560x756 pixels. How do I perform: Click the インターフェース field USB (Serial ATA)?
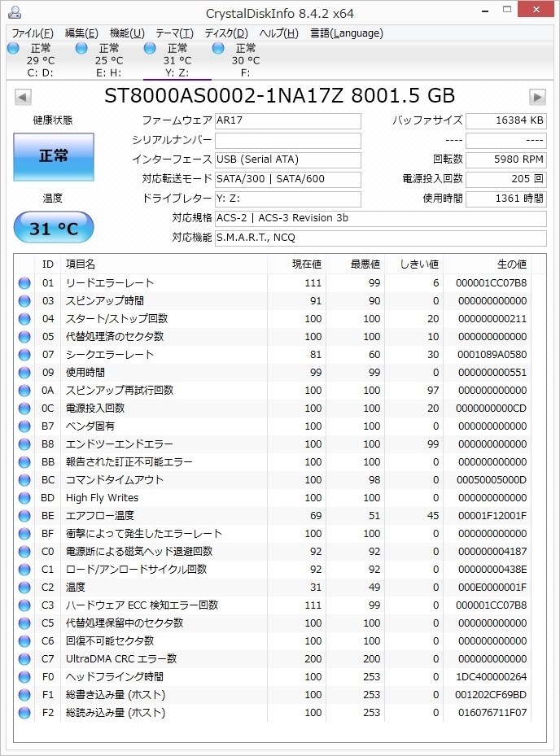pos(288,160)
